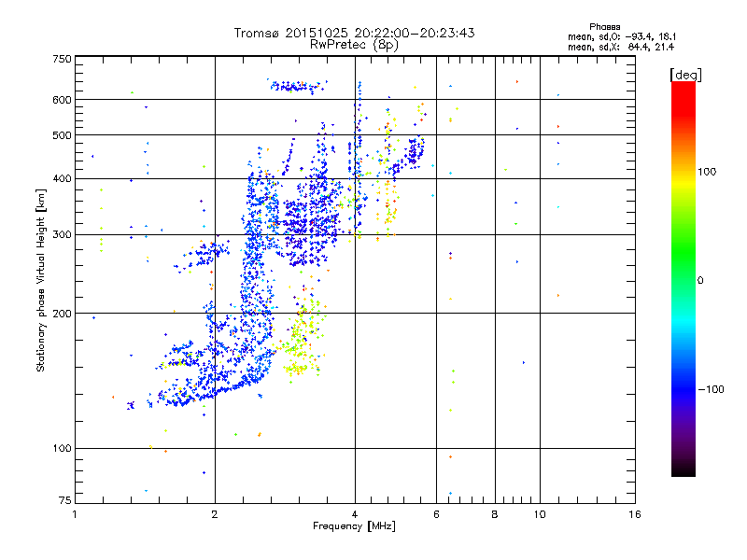Click the colorbar tick label '-100'

[x=711, y=389]
